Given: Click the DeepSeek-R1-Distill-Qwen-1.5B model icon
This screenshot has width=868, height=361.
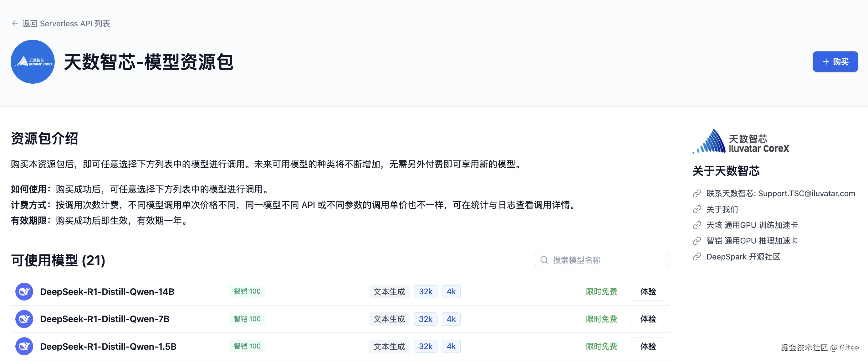Looking at the screenshot, I should [24, 346].
